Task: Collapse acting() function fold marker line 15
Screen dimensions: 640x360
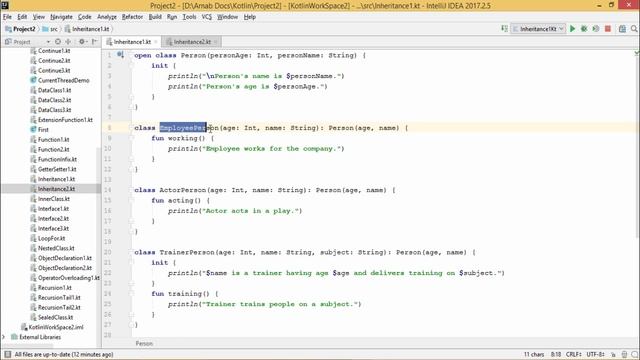Action: click(131, 200)
